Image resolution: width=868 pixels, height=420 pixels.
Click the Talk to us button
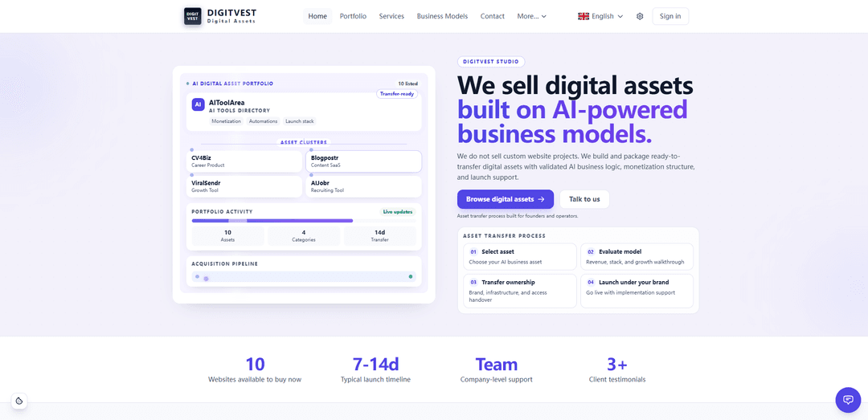(x=584, y=199)
